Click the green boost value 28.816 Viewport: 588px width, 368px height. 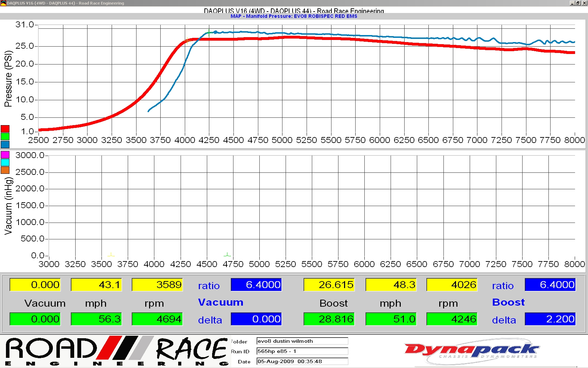(x=329, y=319)
